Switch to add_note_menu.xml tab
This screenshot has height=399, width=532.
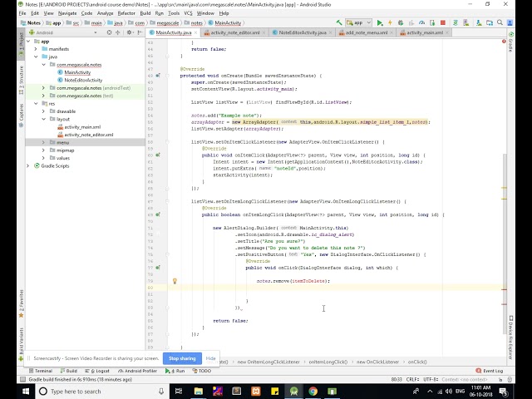(x=366, y=32)
